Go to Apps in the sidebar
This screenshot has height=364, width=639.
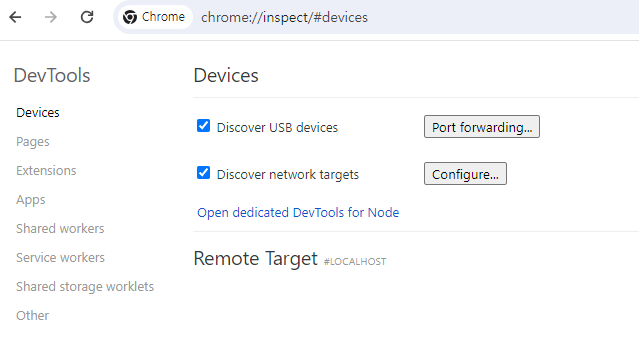click(31, 200)
